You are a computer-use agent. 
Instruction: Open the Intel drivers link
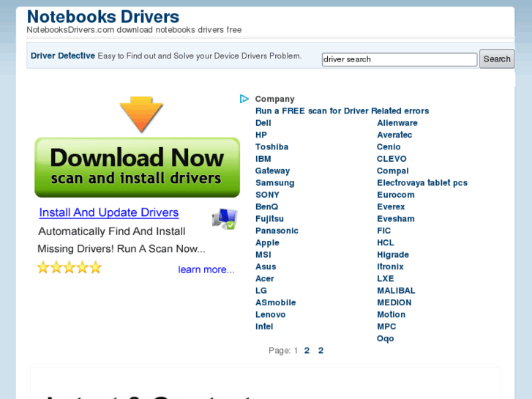click(x=264, y=327)
